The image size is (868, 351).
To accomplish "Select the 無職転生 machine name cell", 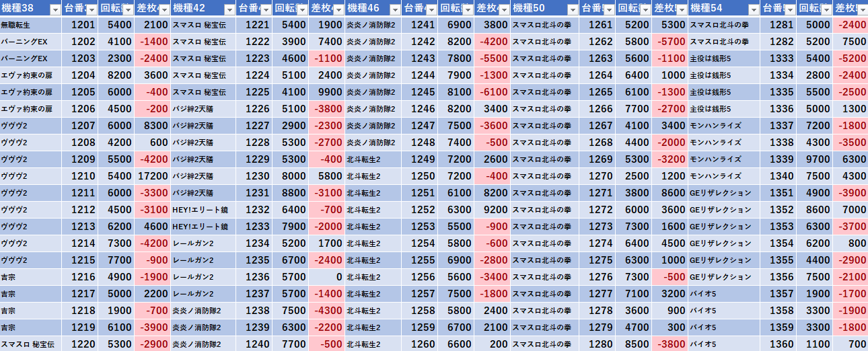I will [x=31, y=25].
